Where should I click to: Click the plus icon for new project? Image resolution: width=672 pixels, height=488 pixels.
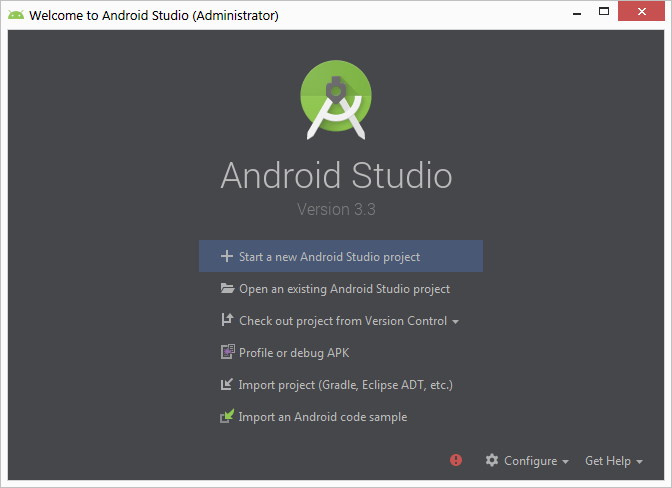click(227, 257)
